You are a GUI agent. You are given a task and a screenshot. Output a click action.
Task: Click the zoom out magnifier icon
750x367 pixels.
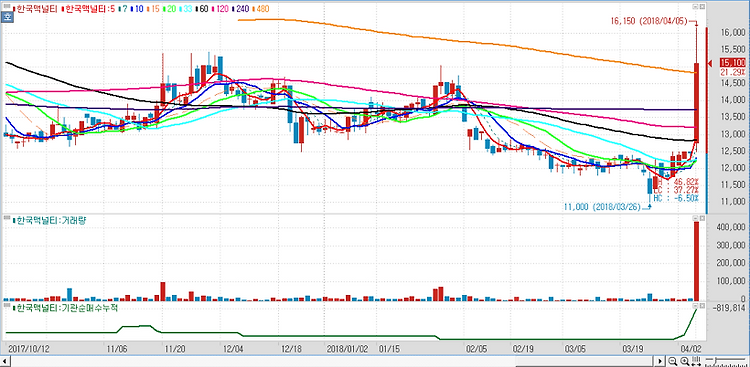click(673, 361)
